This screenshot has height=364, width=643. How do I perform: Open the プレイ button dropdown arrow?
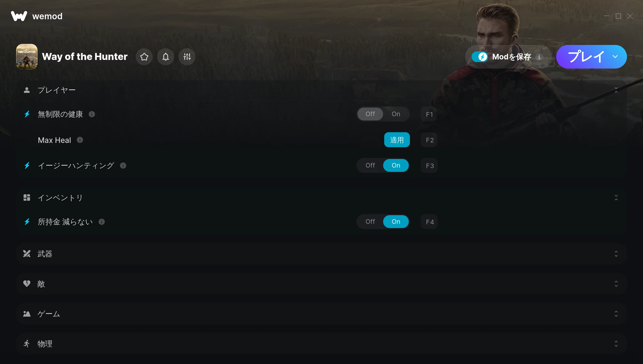tap(615, 57)
